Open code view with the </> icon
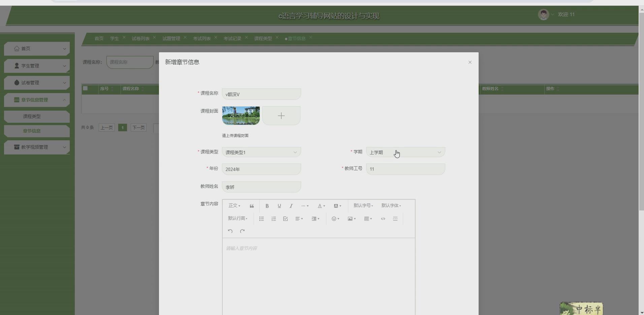The height and width of the screenshot is (315, 644). (383, 219)
